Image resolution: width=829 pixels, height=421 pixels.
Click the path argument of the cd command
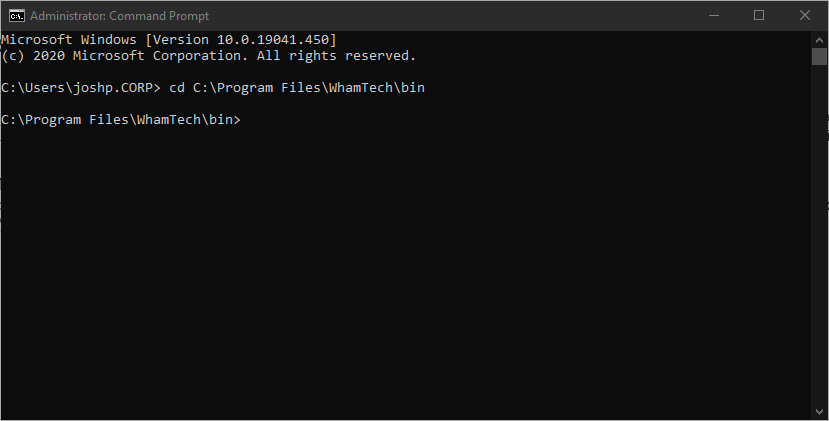coord(309,88)
